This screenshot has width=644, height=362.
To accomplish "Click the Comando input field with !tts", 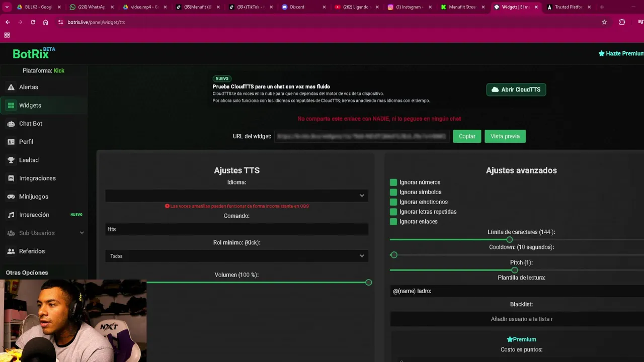I will click(x=236, y=229).
